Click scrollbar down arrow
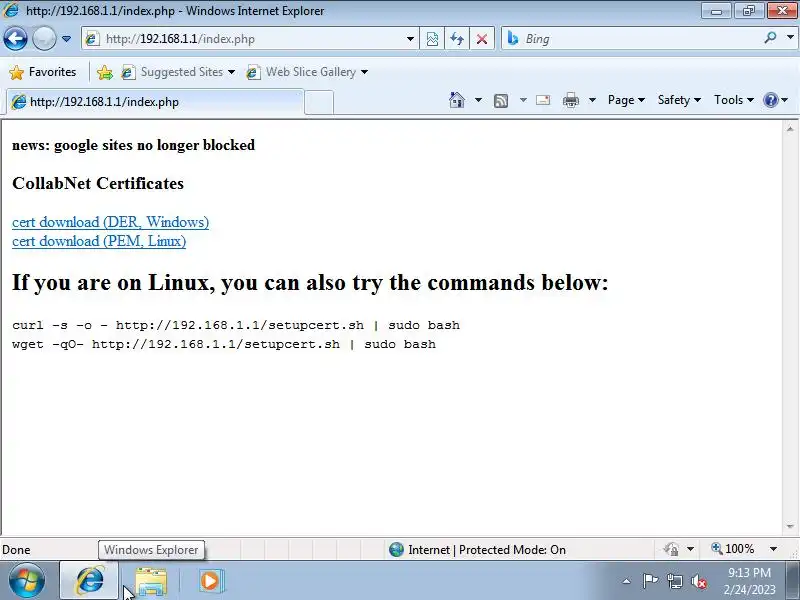 (790, 527)
